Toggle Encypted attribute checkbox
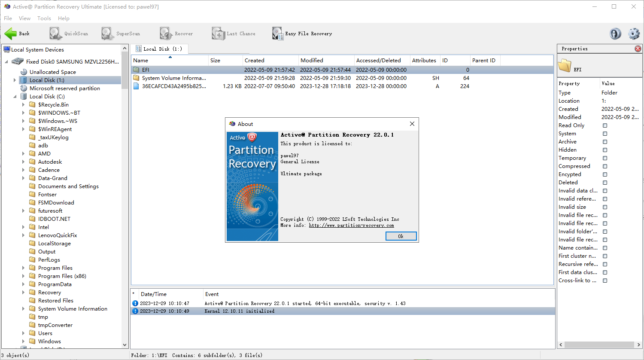The height and width of the screenshot is (360, 644). click(x=605, y=174)
